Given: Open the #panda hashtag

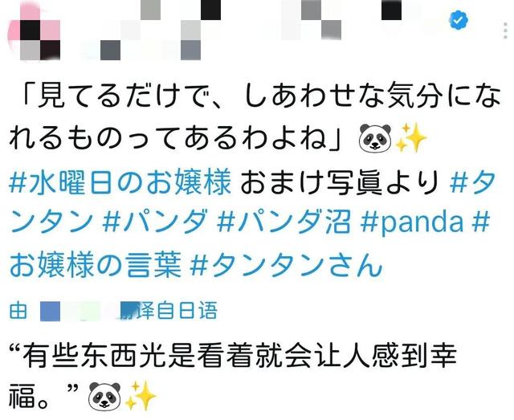Looking at the screenshot, I should [412, 222].
